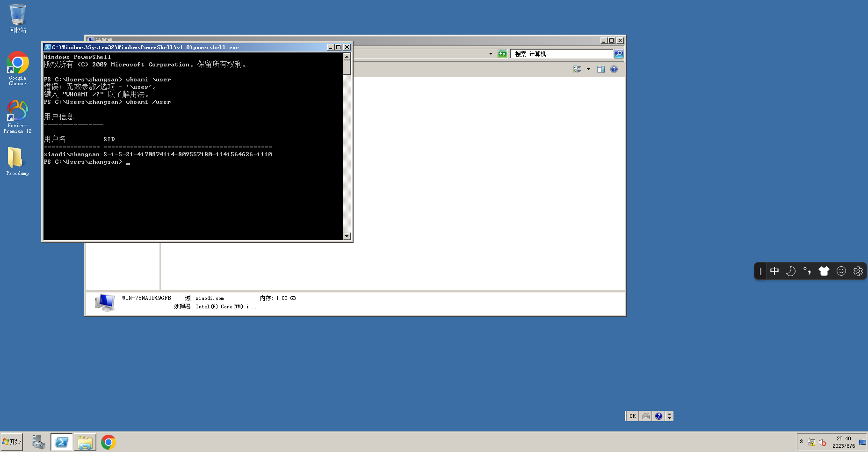Open the search button in the Computer window
The height and width of the screenshot is (452, 868).
tap(618, 53)
